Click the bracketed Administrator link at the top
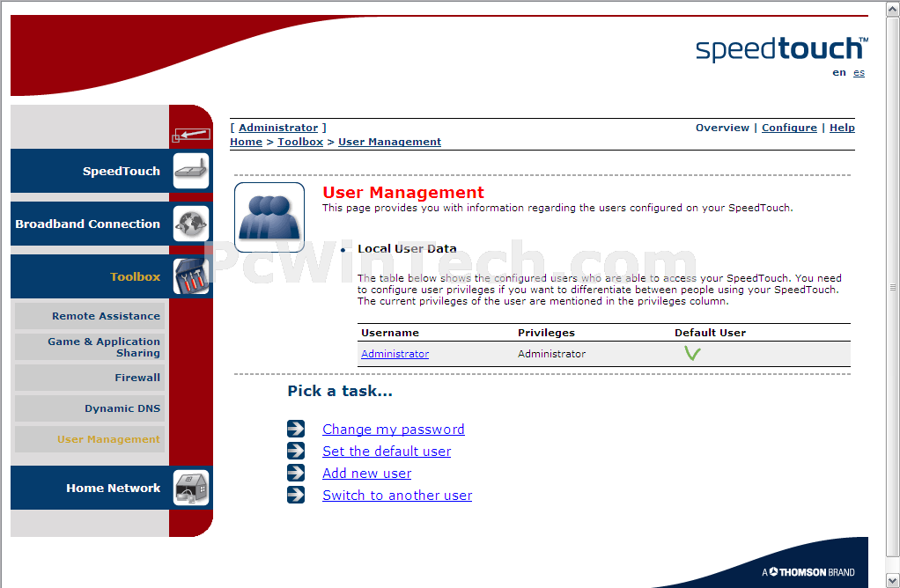Image resolution: width=900 pixels, height=588 pixels. pyautogui.click(x=278, y=128)
